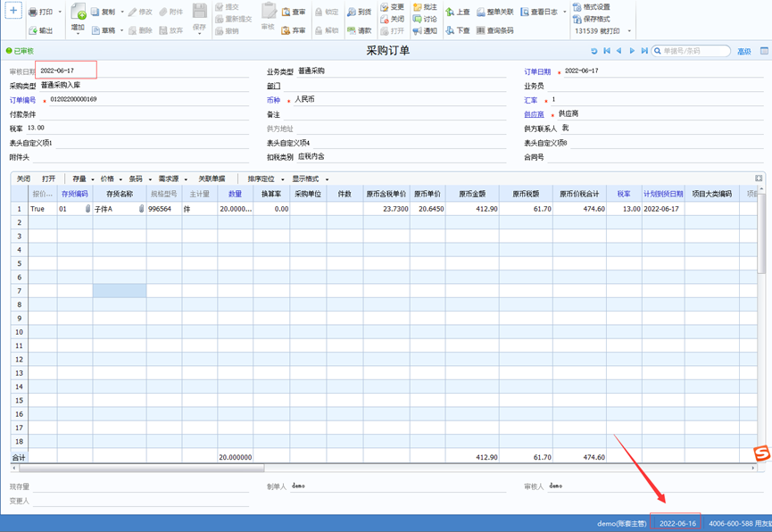The image size is (772, 532).
Task: Open the 复制 dropdown arrow
Action: (122, 12)
